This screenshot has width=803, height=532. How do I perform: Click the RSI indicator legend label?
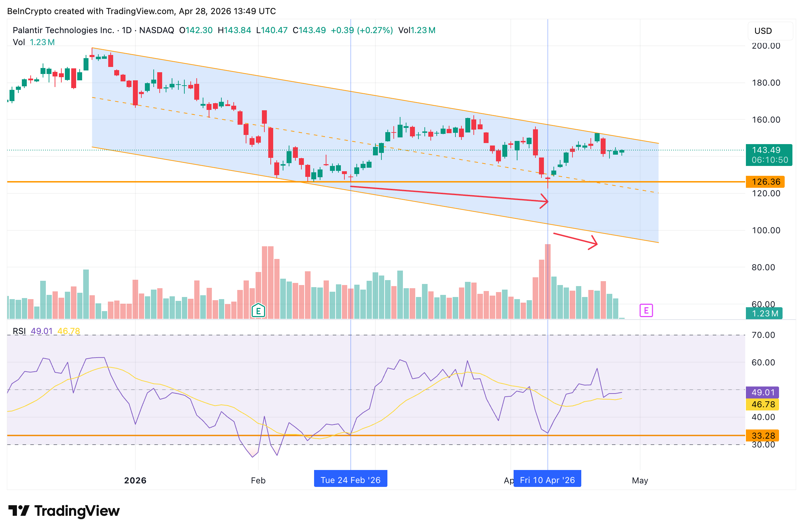pos(19,331)
